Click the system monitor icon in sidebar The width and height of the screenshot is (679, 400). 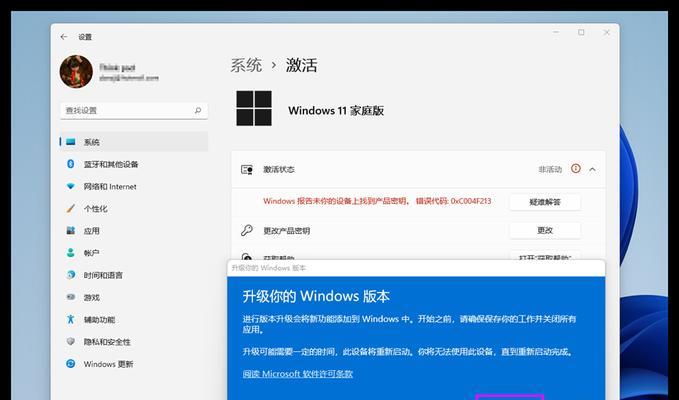tap(71, 142)
